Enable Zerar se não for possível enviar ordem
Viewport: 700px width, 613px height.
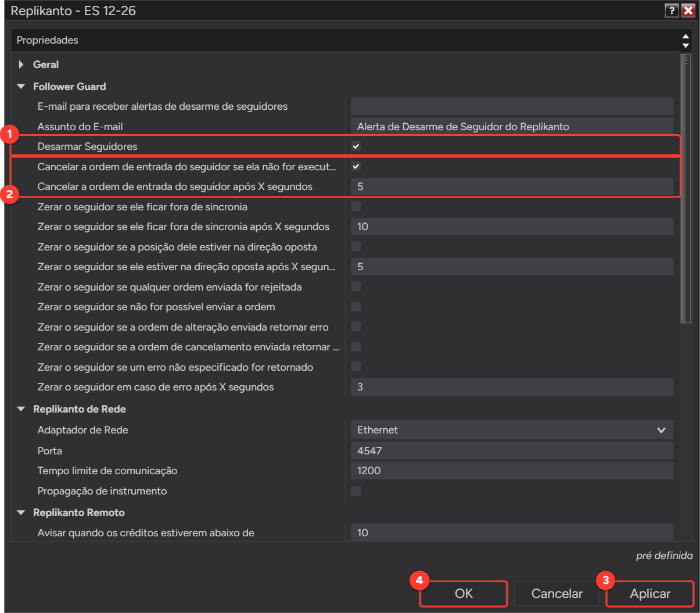(x=356, y=306)
